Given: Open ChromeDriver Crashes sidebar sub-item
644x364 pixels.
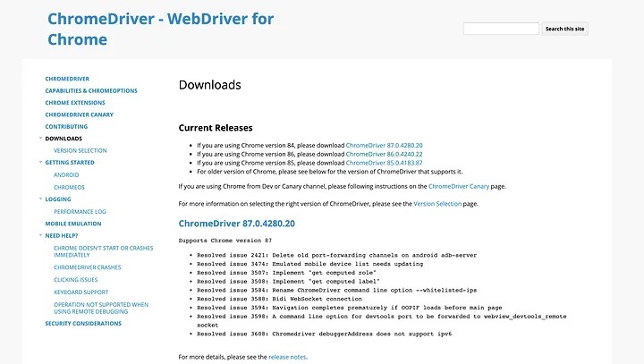Looking at the screenshot, I should (88, 267).
